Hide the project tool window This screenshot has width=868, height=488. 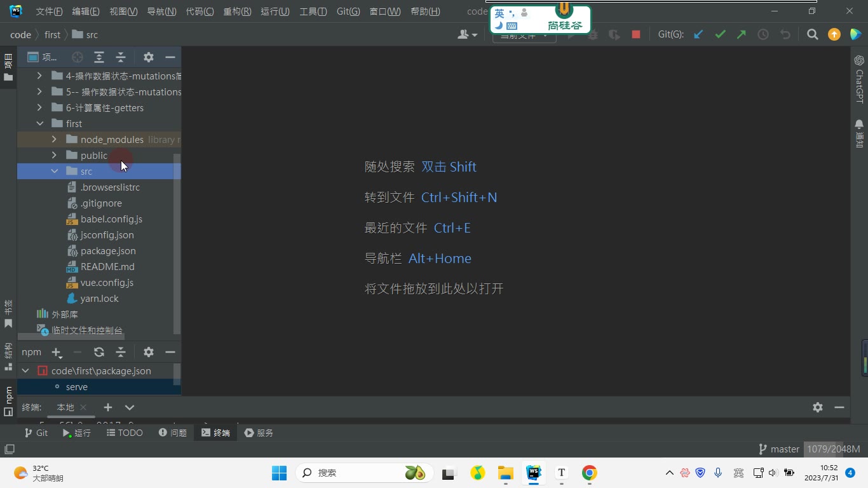click(170, 57)
